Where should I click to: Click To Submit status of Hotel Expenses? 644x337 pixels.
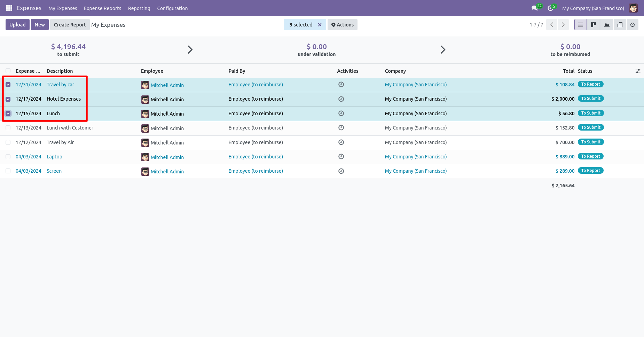point(591,99)
